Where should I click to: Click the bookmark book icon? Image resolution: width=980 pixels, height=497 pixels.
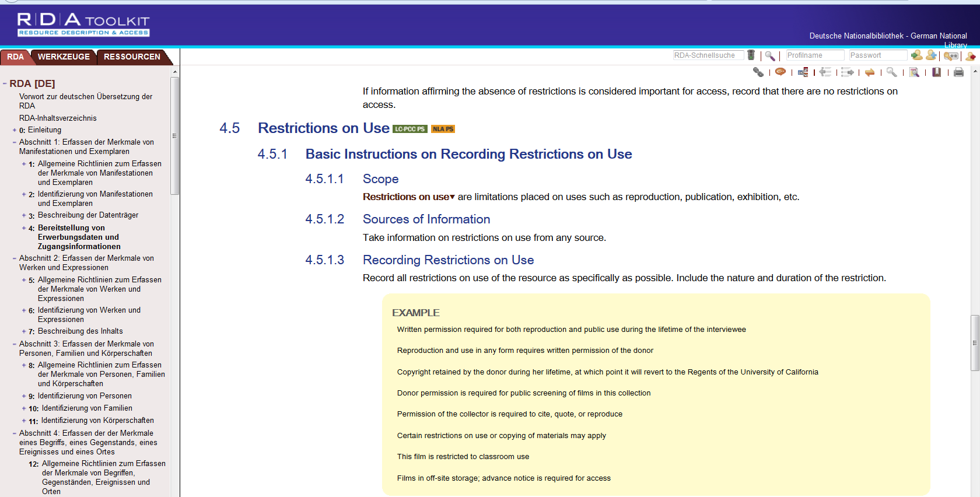937,72
